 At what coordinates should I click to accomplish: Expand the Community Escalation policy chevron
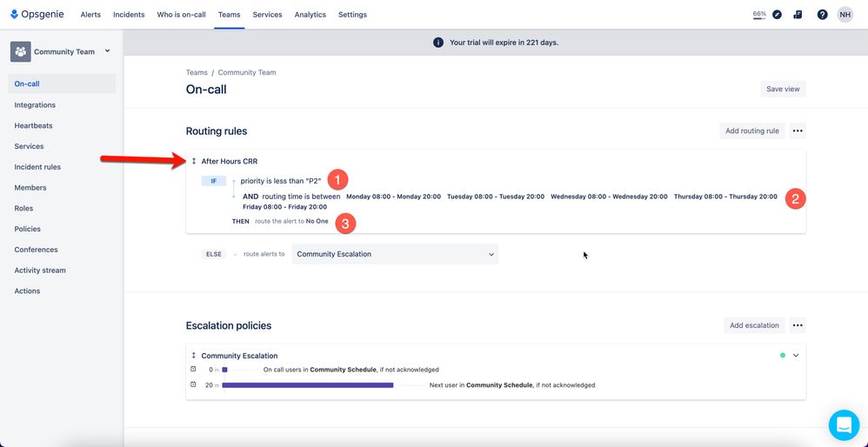(x=796, y=356)
